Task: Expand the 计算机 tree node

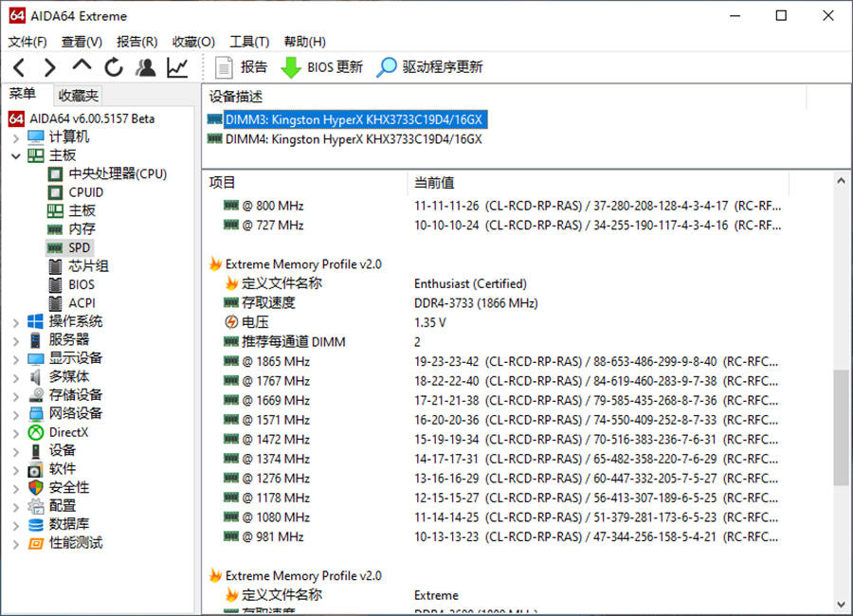Action: click(x=16, y=137)
